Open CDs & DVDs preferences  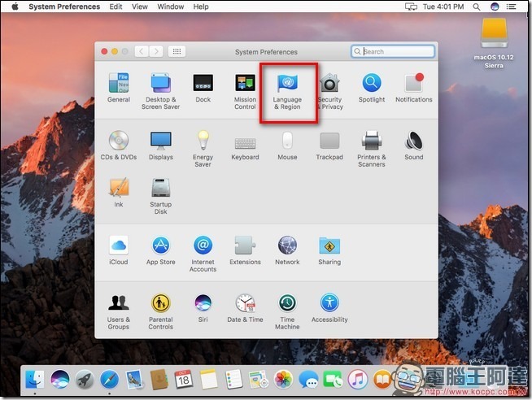point(119,145)
